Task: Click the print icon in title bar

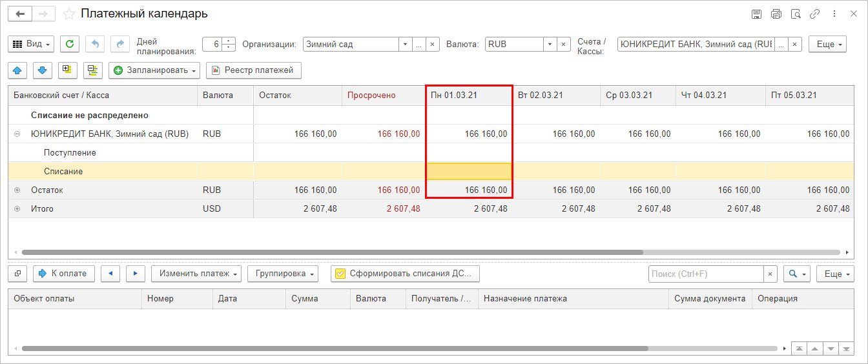Action: (x=776, y=14)
